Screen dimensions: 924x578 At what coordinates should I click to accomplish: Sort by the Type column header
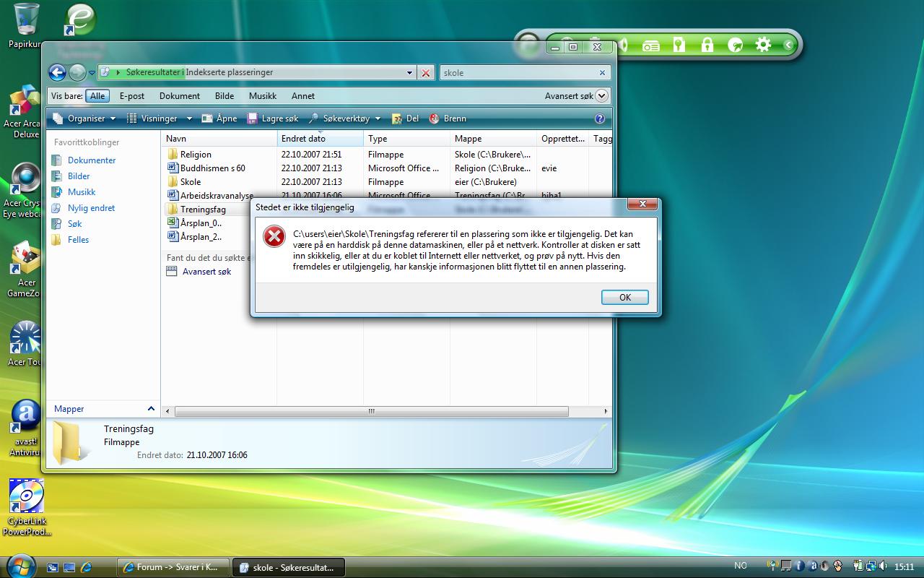[x=407, y=139]
